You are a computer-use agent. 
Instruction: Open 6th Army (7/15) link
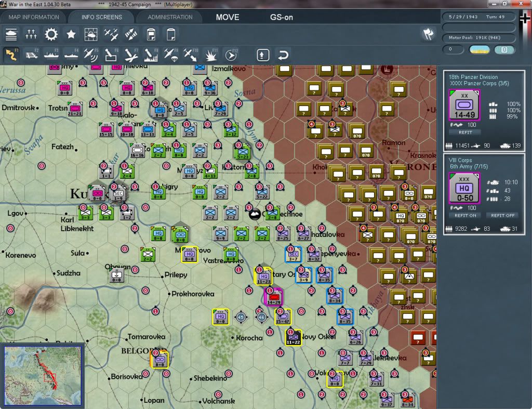coord(469,166)
